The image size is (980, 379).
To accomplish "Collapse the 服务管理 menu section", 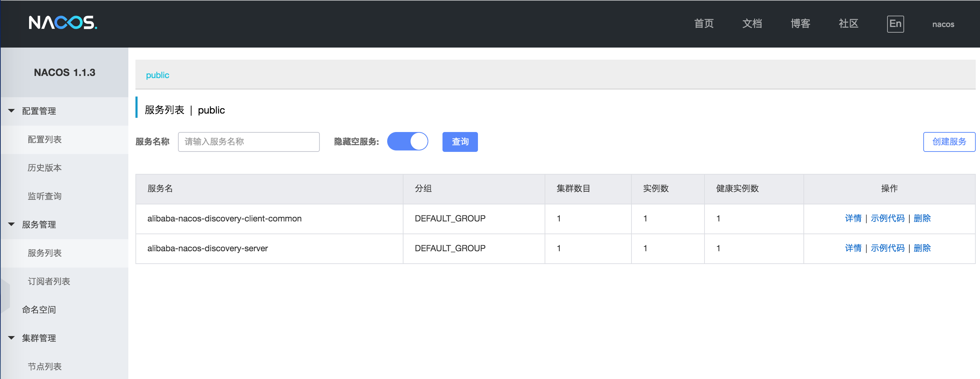I will (x=11, y=224).
